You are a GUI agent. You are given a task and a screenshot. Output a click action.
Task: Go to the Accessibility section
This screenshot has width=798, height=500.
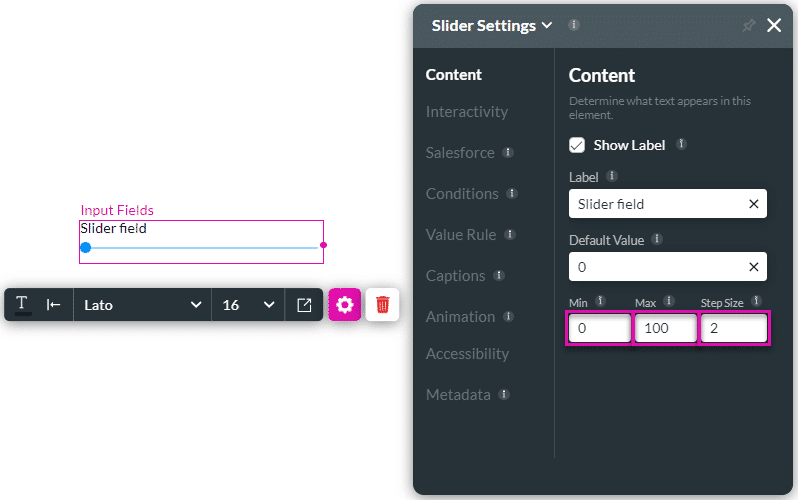tap(467, 354)
